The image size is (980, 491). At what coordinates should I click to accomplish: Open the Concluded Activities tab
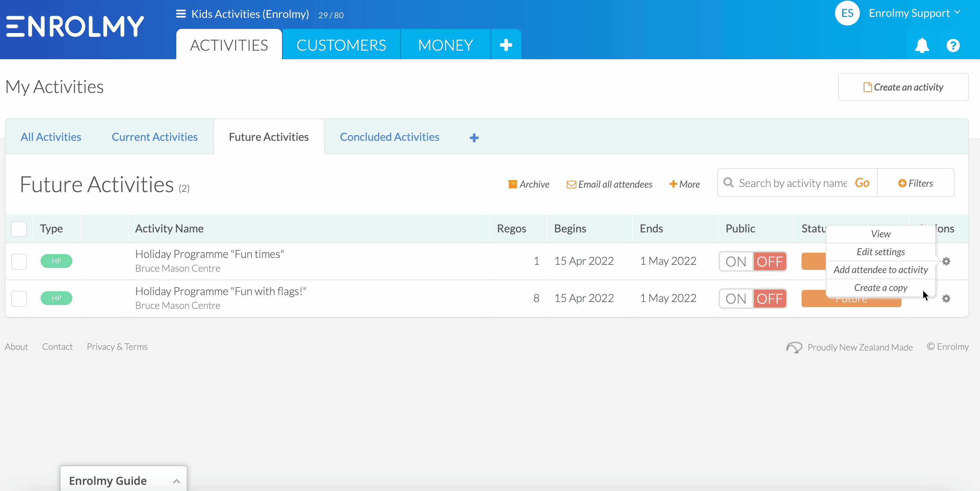389,137
